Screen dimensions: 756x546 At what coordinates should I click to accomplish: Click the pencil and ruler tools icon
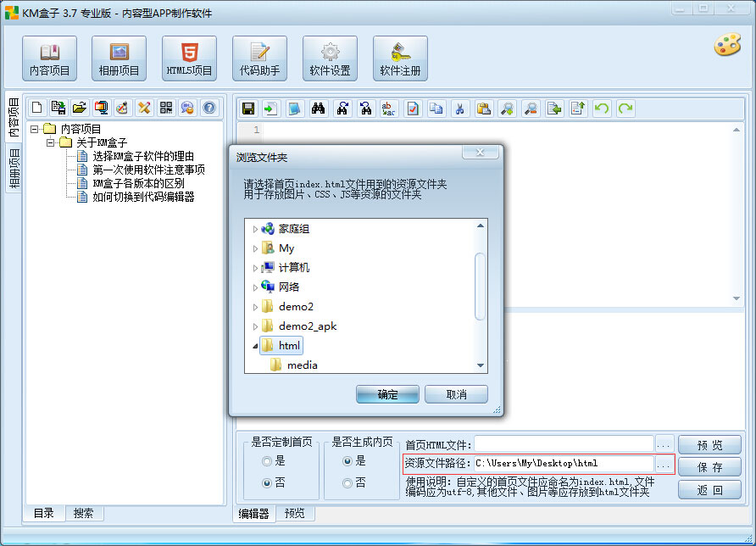(144, 108)
